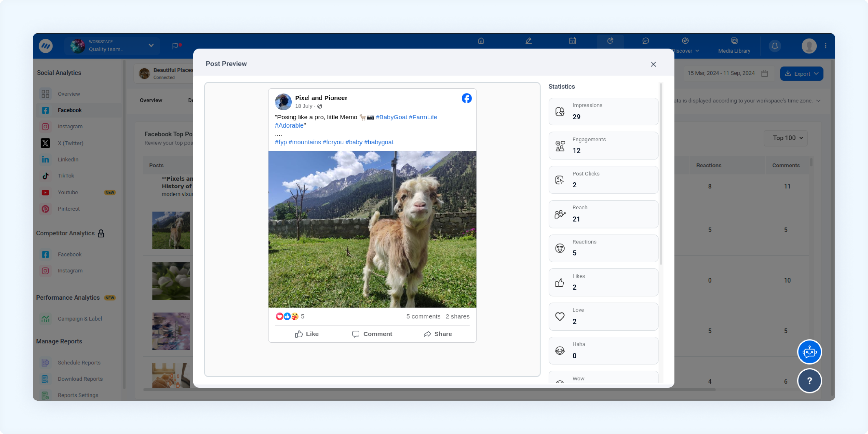
Task: Click the Post Clicks statistic icon
Action: 560,180
